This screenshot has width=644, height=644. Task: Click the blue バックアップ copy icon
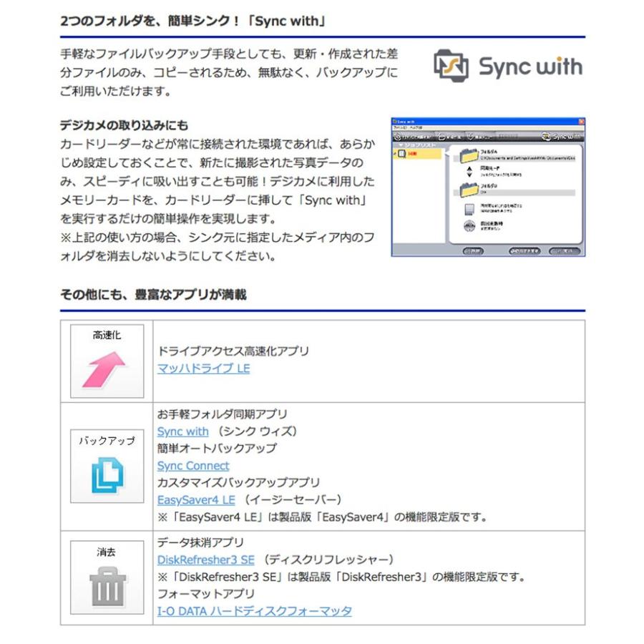coord(107,474)
